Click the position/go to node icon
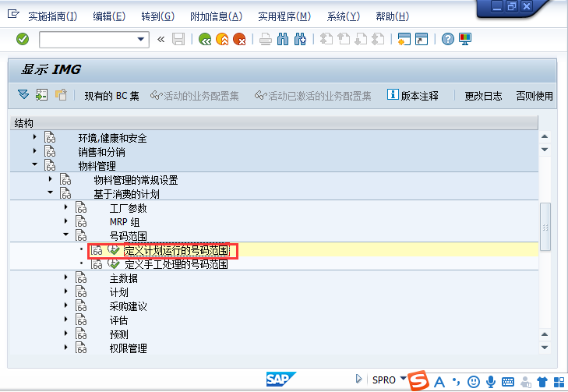 [41, 95]
